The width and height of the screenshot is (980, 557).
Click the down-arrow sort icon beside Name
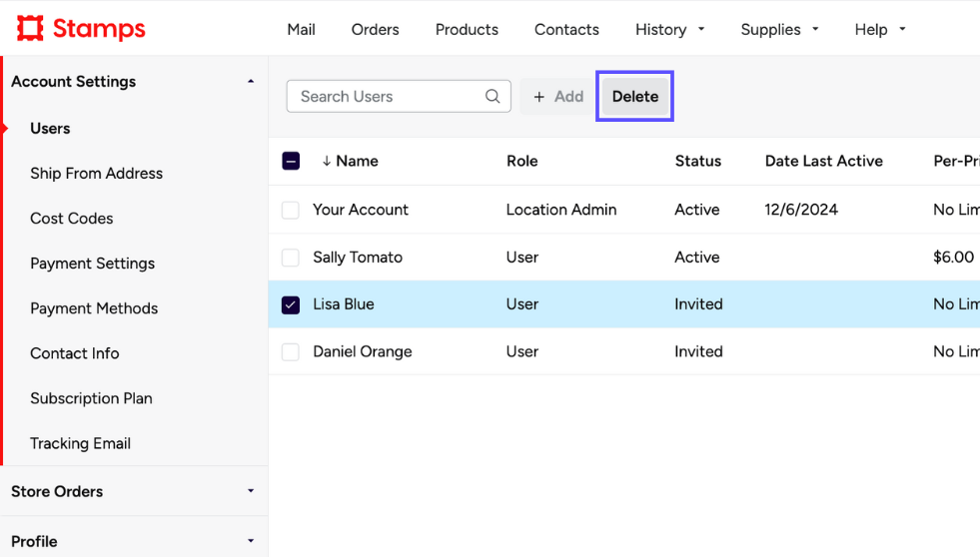coord(327,161)
